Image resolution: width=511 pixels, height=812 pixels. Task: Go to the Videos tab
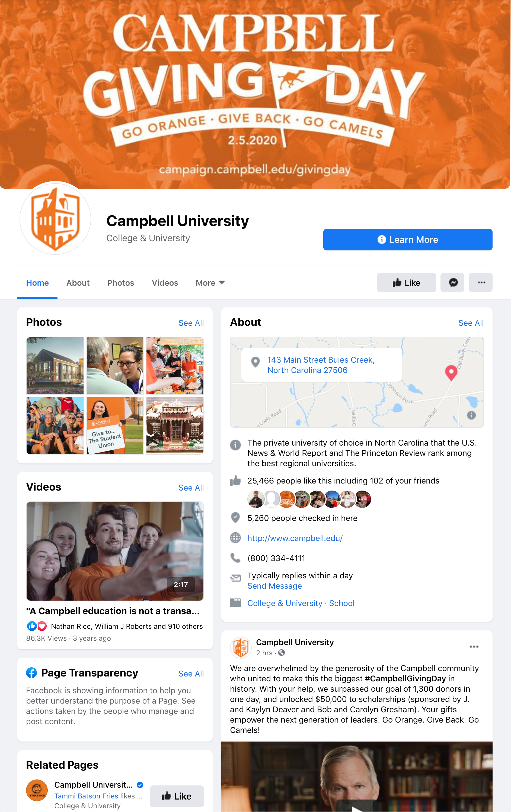tap(165, 283)
